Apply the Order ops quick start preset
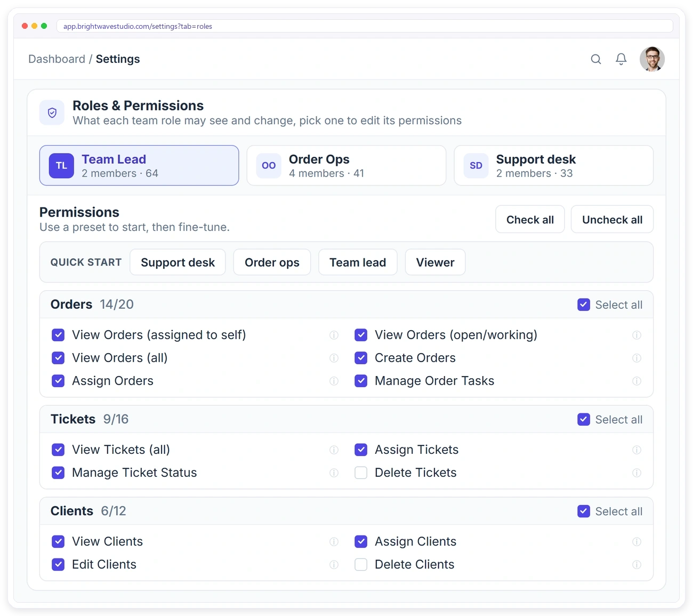 pos(272,262)
